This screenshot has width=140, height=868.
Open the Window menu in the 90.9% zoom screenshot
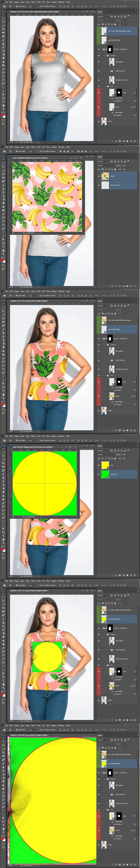pos(61,725)
